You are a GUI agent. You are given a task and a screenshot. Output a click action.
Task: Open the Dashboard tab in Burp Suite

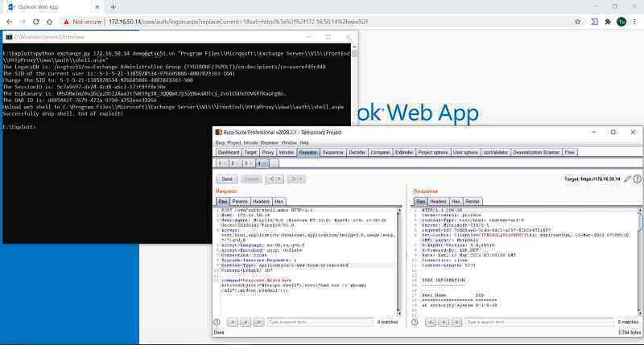(x=229, y=152)
